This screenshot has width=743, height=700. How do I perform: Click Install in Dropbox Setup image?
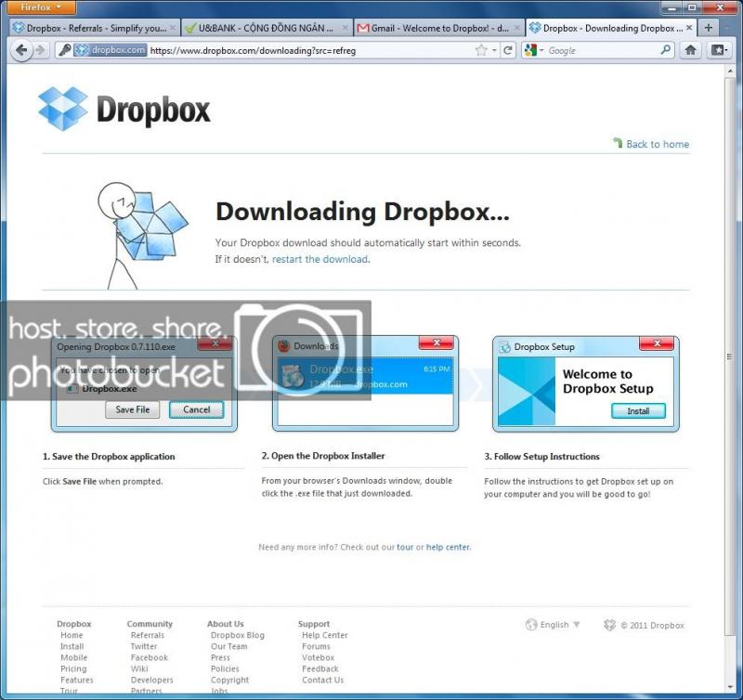[638, 410]
